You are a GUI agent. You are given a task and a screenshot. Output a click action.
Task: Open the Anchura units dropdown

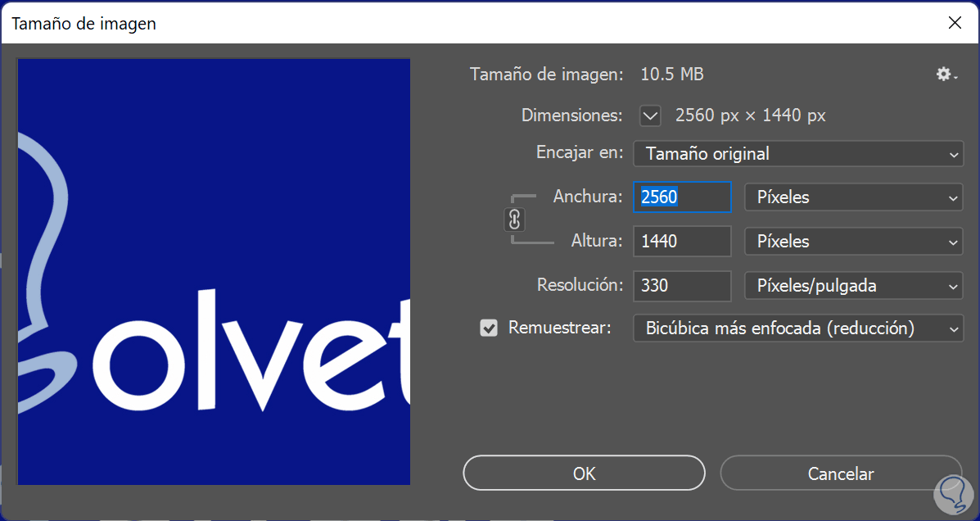[854, 197]
